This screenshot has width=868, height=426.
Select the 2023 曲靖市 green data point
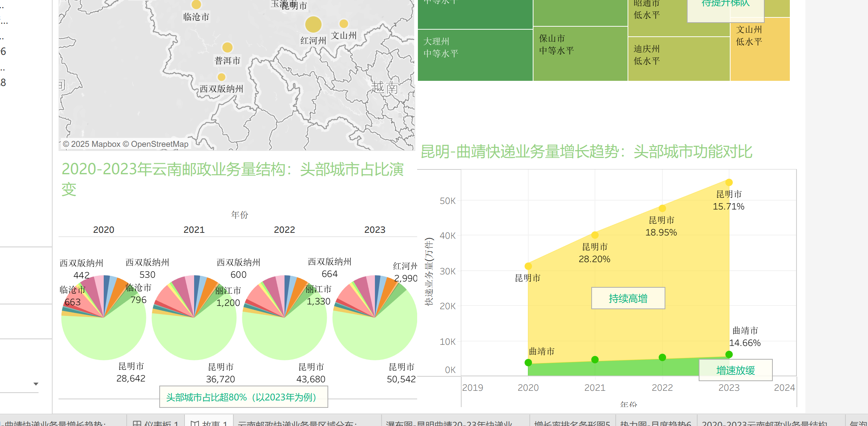click(x=729, y=354)
